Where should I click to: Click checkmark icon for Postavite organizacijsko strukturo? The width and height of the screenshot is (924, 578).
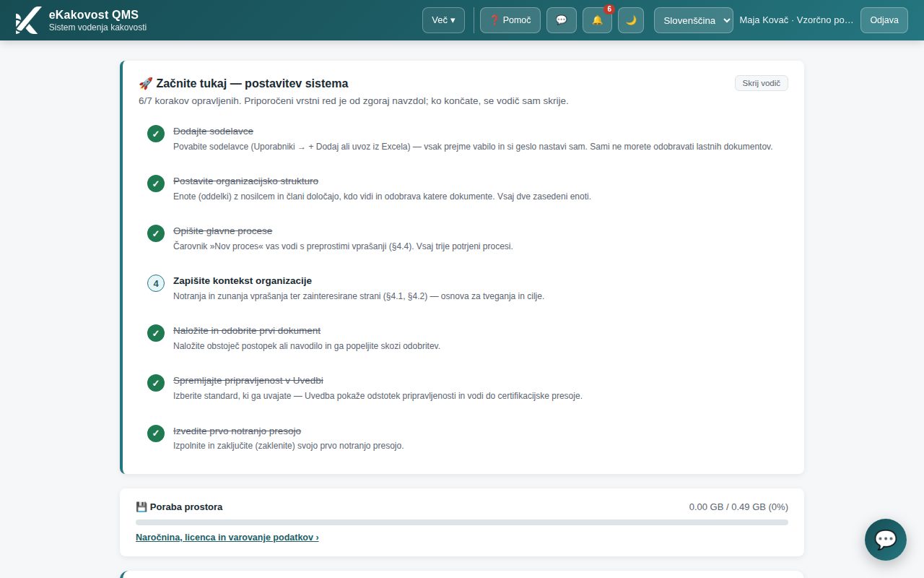(156, 184)
